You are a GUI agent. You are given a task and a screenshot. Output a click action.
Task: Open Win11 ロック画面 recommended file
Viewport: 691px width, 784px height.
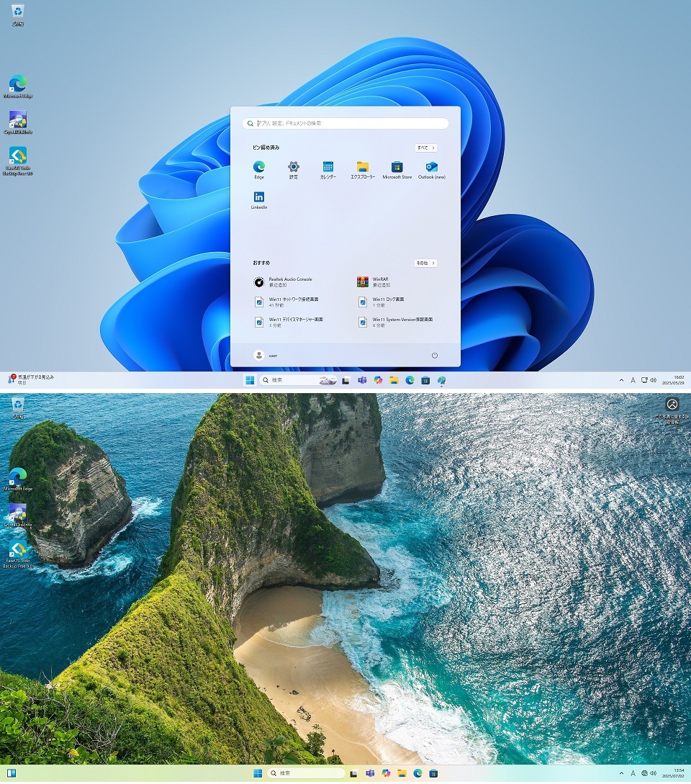(381, 302)
